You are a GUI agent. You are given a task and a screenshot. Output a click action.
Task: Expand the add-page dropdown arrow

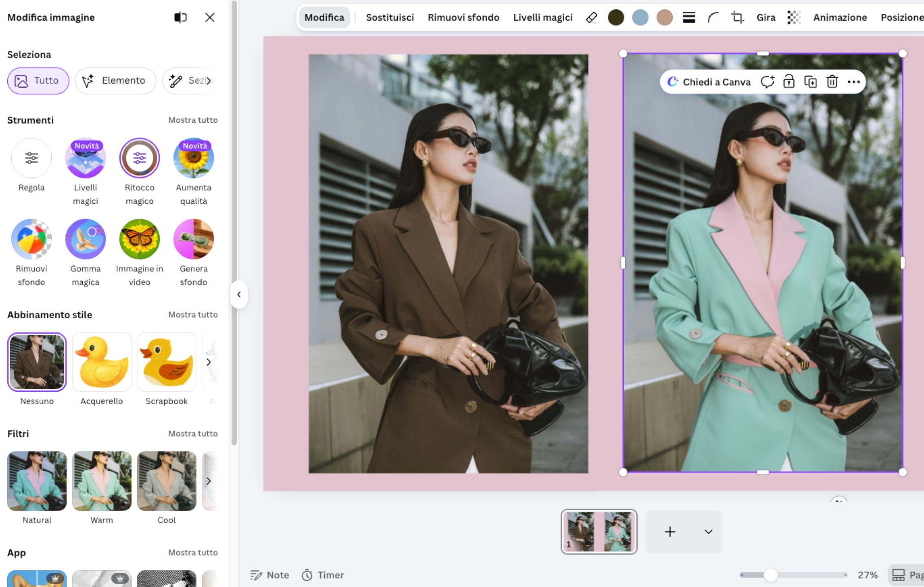click(708, 532)
